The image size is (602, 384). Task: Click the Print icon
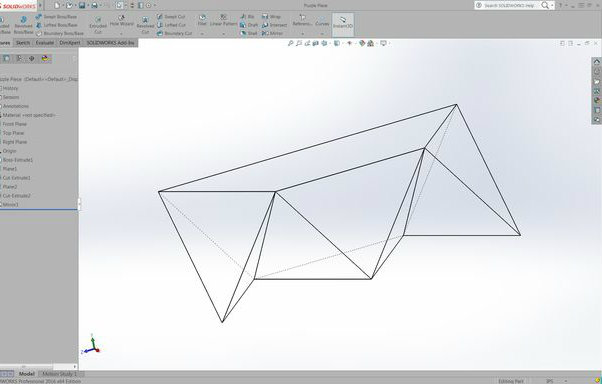pos(94,5)
